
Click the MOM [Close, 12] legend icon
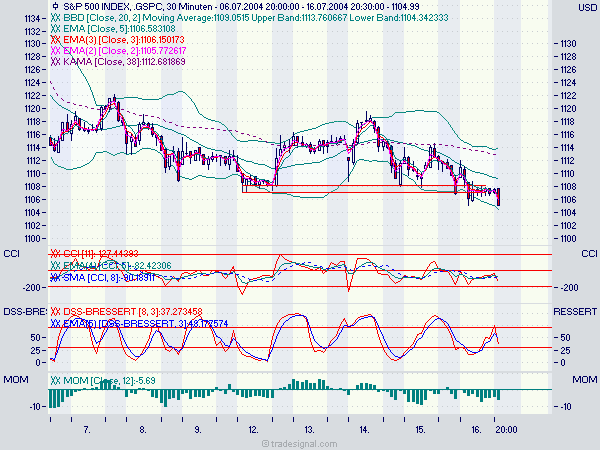pyautogui.click(x=55, y=381)
